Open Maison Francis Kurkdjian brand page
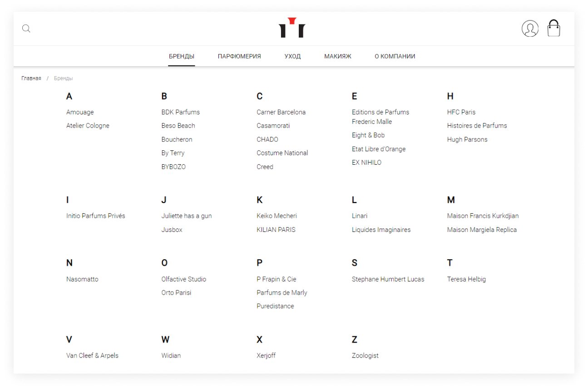Screen dimensions: 588x389 coord(483,216)
